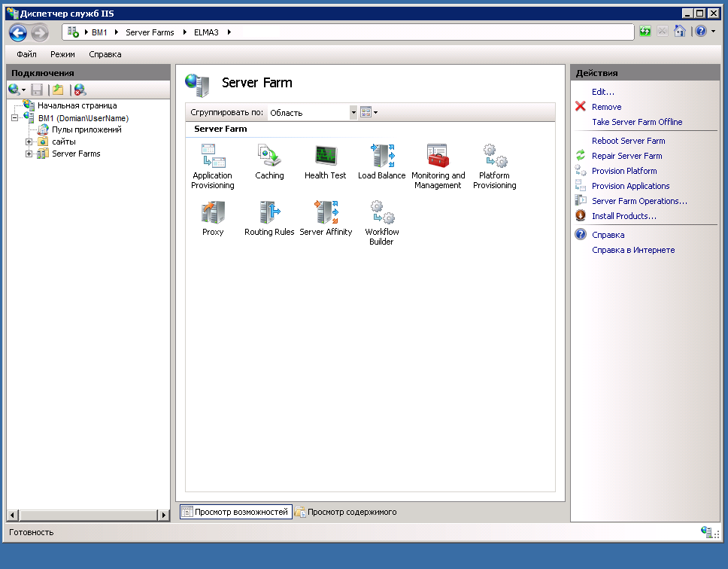Screen dimensions: 728x569
Task: Open the Сгруппировать по dropdown list
Action: tap(353, 113)
